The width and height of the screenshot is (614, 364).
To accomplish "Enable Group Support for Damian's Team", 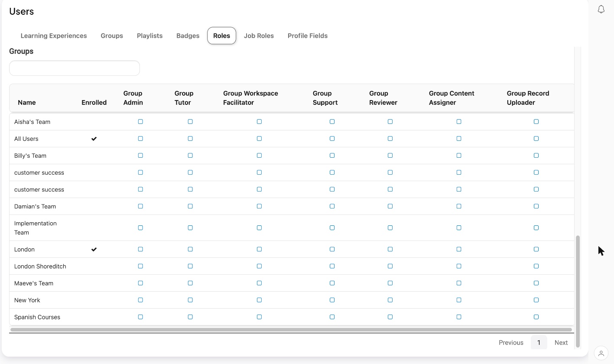I will click(x=332, y=206).
